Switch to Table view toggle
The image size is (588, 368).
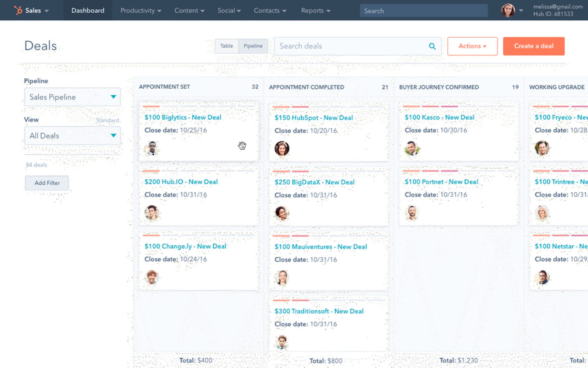(x=227, y=46)
